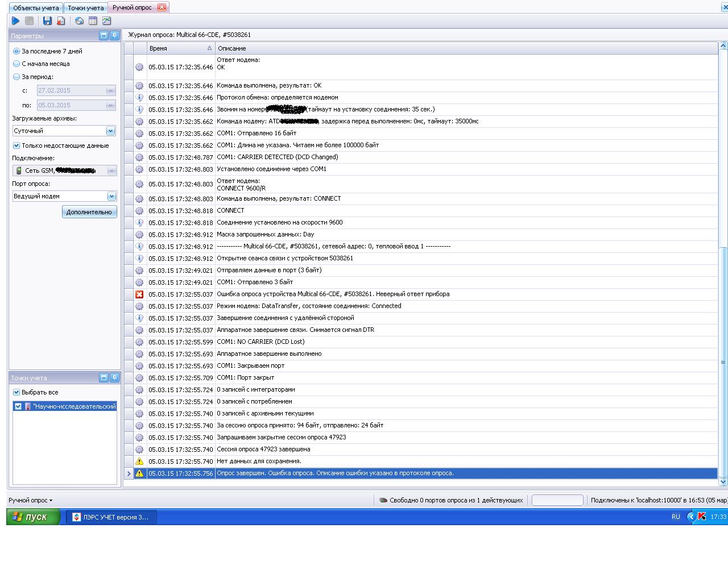
Task: Open the Загружаемые архивы Суточный dropdown
Action: (111, 131)
